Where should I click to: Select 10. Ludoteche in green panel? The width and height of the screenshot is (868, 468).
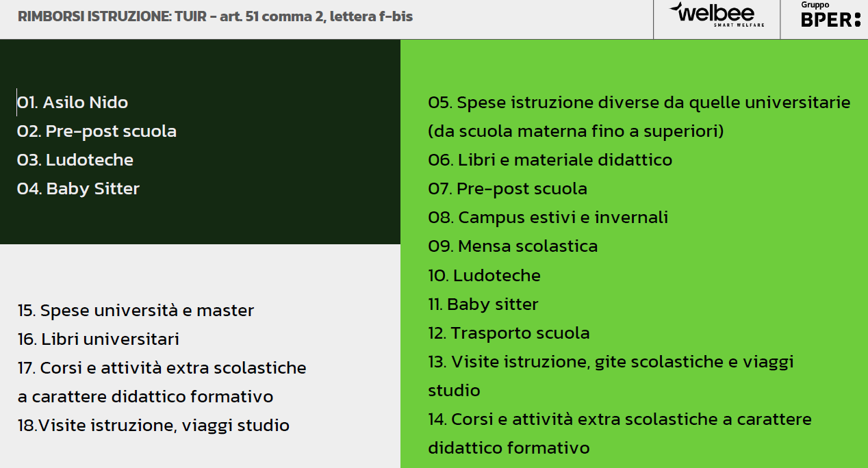pyautogui.click(x=484, y=276)
